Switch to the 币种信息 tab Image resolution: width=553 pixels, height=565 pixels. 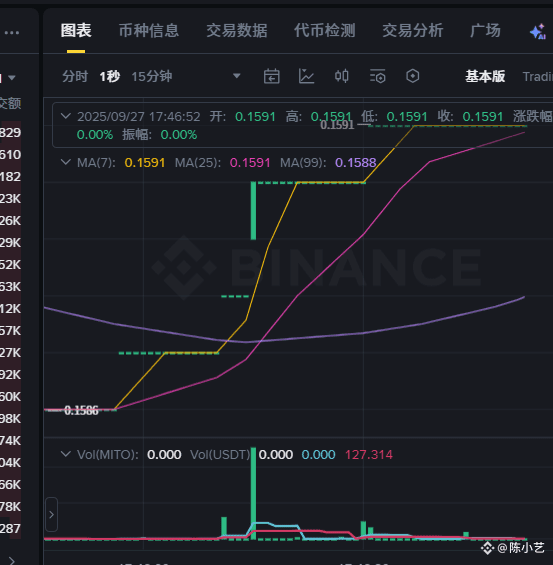149,31
